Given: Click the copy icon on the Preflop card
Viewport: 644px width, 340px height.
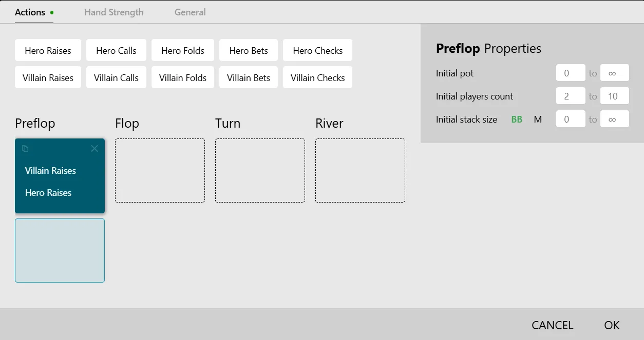Looking at the screenshot, I should coord(25,149).
